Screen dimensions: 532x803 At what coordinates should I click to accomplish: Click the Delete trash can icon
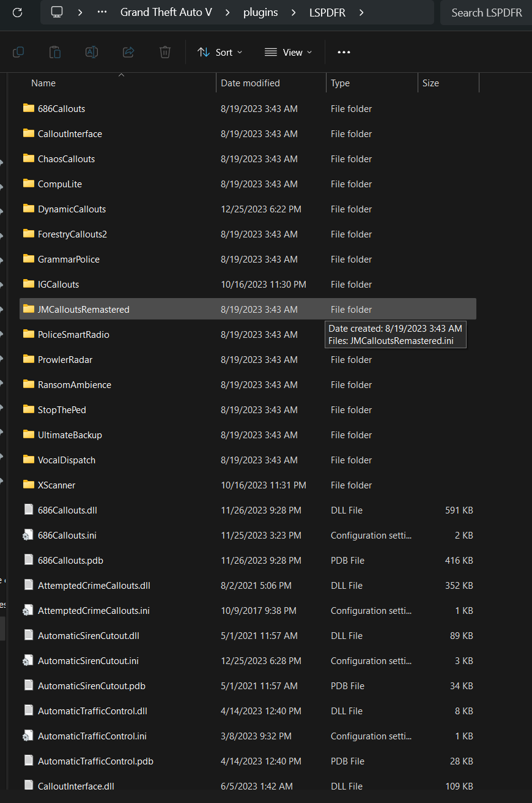165,52
